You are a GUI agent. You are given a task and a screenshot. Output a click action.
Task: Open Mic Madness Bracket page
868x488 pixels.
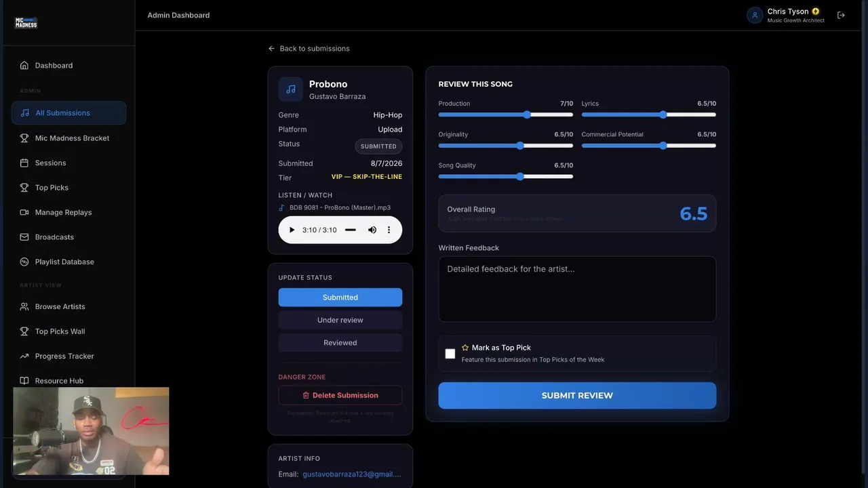[68, 138]
